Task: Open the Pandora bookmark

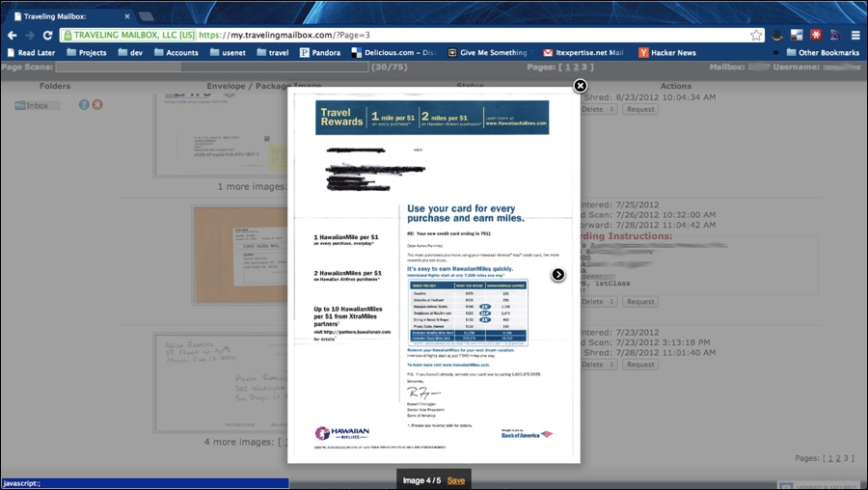Action: [320, 53]
